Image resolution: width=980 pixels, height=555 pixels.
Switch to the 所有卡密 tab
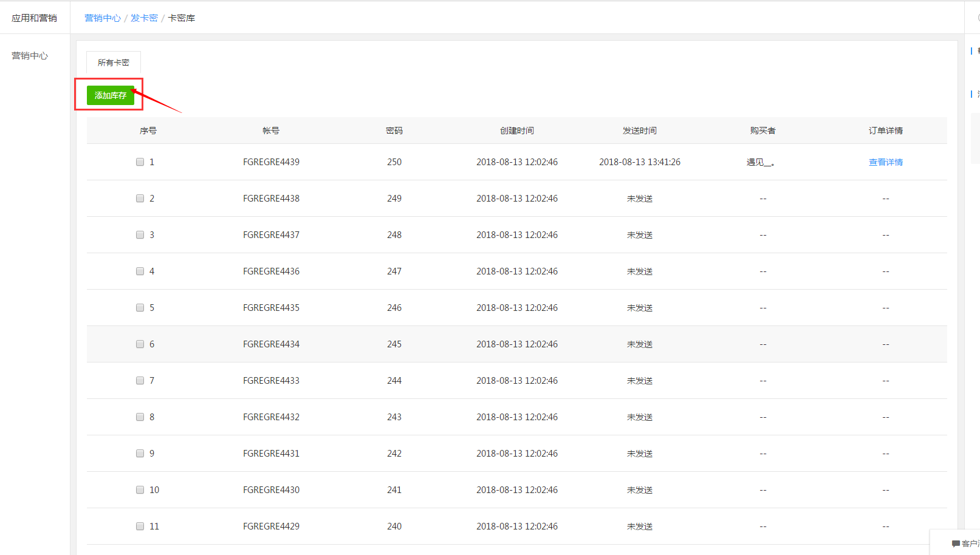coord(114,63)
